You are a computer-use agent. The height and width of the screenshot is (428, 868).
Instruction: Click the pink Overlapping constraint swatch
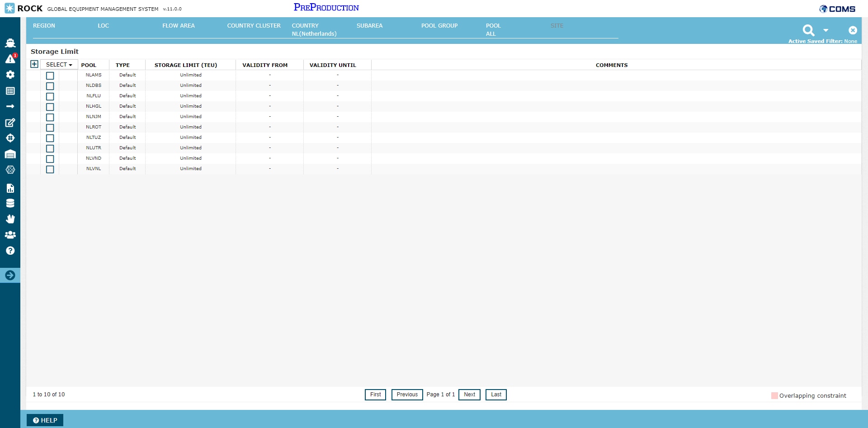click(x=774, y=395)
